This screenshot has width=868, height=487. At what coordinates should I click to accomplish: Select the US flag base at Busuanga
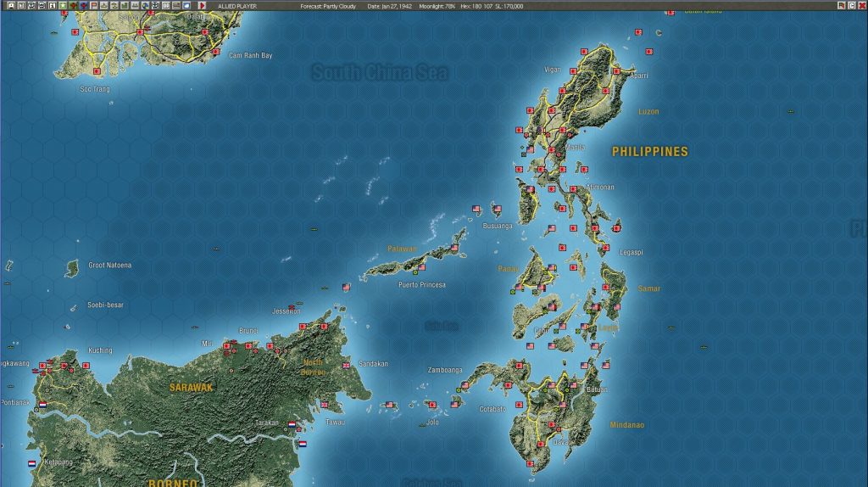tap(497, 209)
